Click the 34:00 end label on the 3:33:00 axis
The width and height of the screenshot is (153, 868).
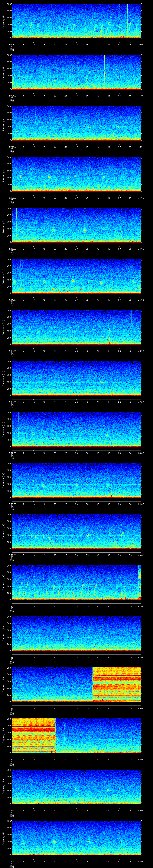pyautogui.click(x=141, y=249)
